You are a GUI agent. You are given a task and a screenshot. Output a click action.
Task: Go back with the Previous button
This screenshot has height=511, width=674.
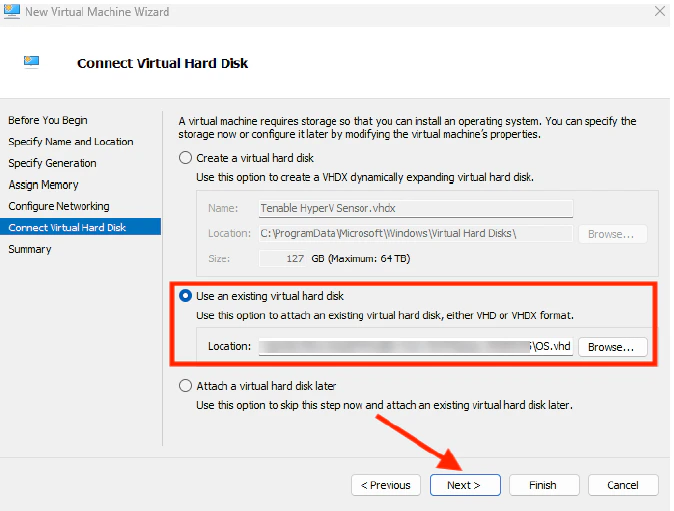pyautogui.click(x=386, y=485)
